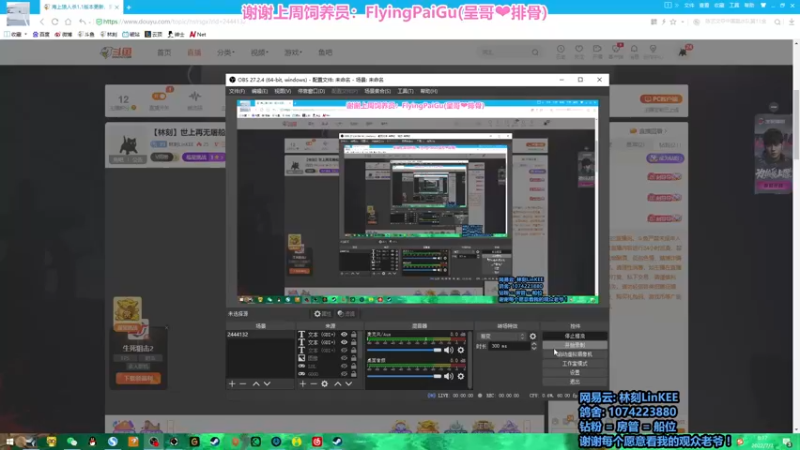This screenshot has width=800, height=450.
Task: Open source 滤镜 filters button
Action: 346,314
